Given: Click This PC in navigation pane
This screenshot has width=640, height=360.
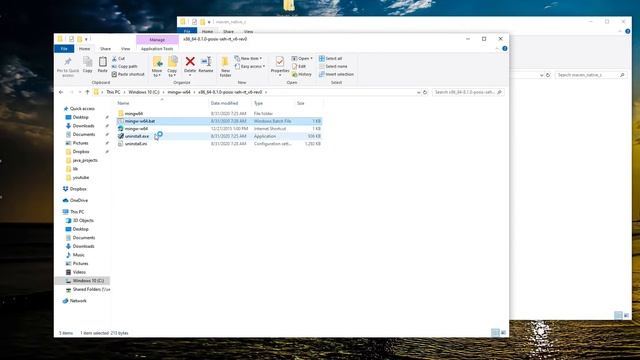Looking at the screenshot, I should click(77, 212).
